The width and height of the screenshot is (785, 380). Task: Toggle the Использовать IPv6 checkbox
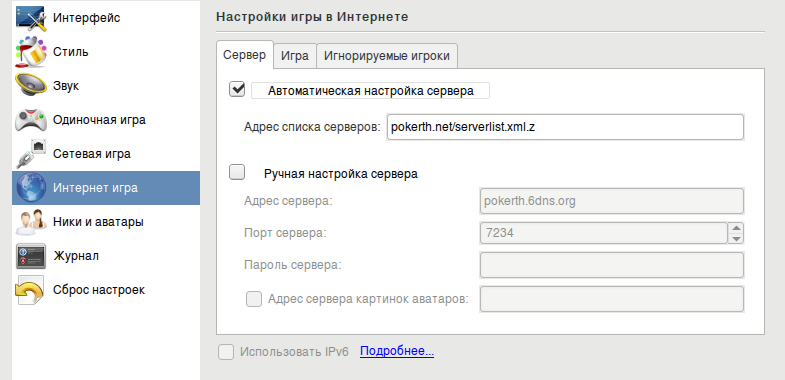226,351
